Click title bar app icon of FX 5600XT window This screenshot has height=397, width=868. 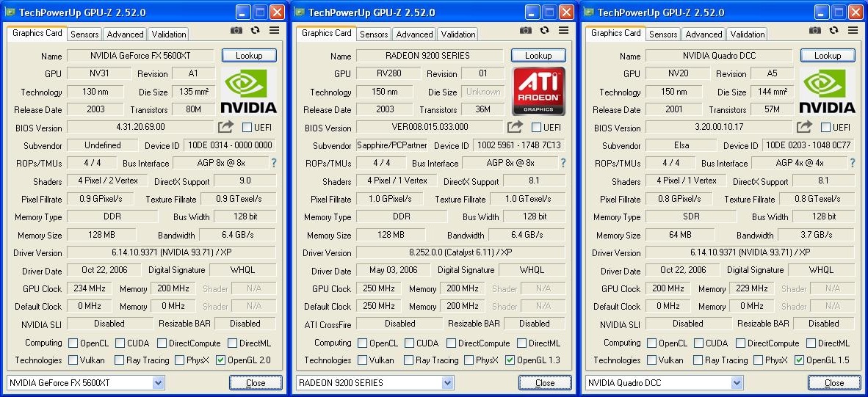click(10, 12)
